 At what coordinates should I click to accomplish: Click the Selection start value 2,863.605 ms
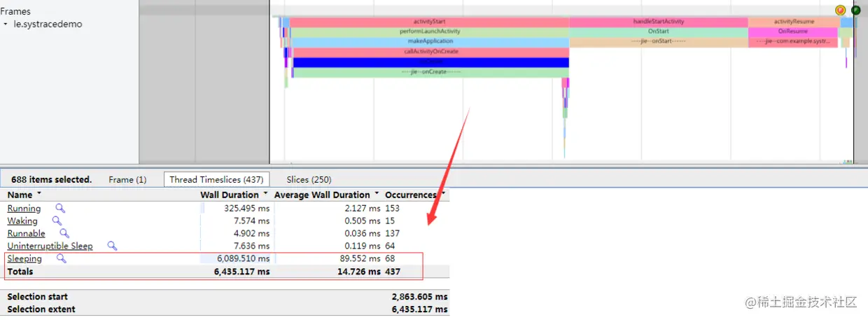pos(419,297)
